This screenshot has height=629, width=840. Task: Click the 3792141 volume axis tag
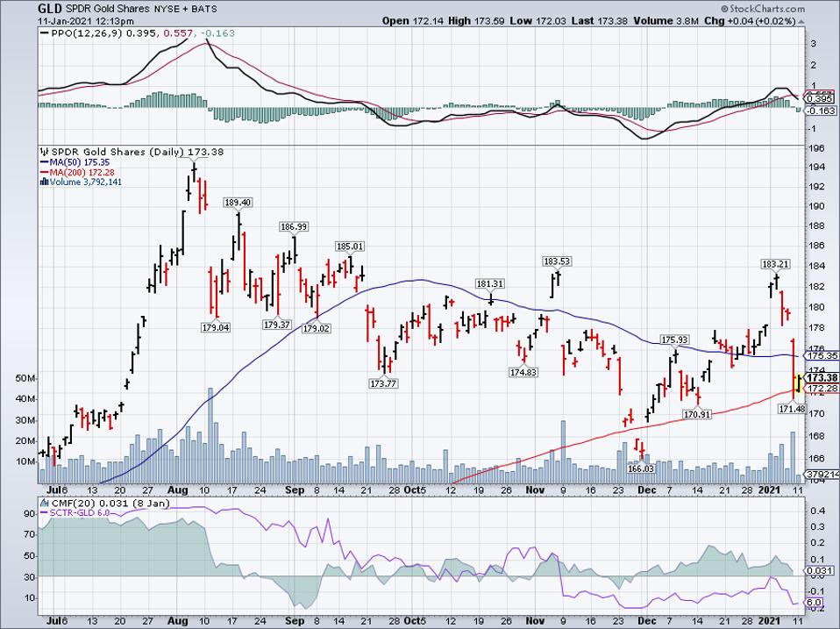pos(822,474)
